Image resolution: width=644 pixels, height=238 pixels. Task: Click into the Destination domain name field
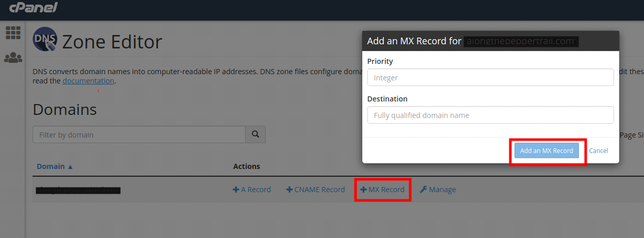coord(490,115)
